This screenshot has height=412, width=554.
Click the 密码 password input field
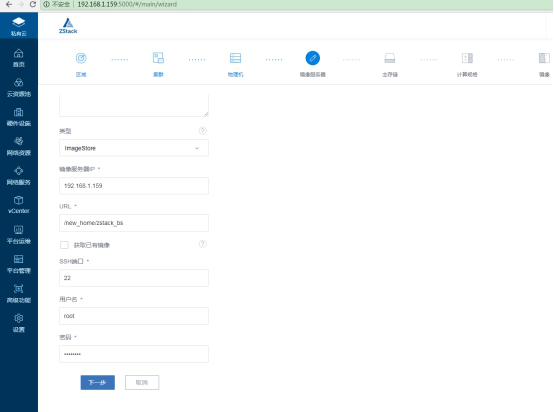coord(134,354)
